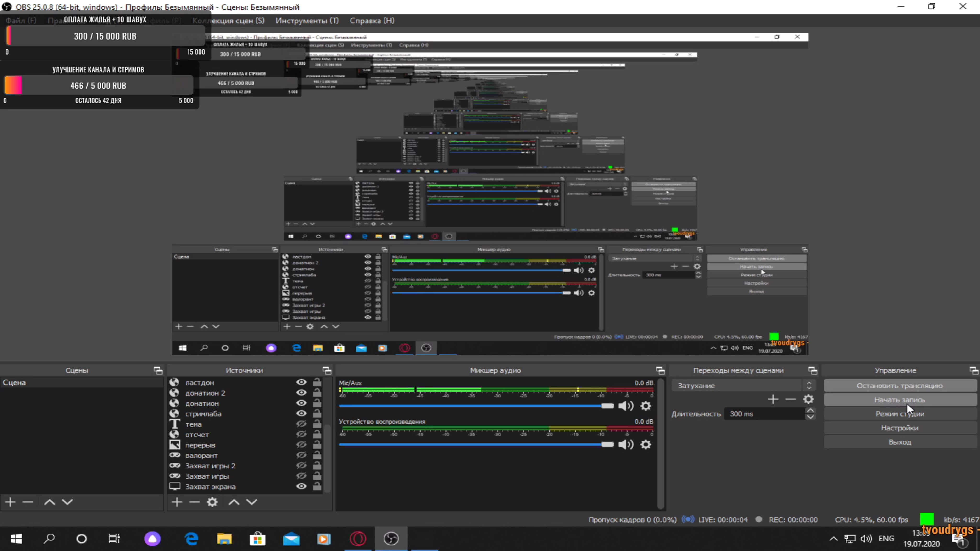Image resolution: width=980 pixels, height=551 pixels.
Task: Mute the Mic/Aux speaker icon
Action: (626, 406)
